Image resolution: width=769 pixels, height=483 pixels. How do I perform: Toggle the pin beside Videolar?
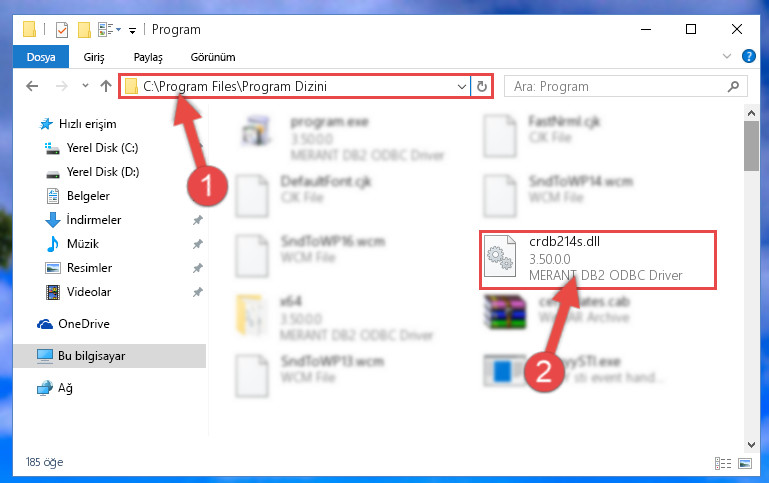click(198, 292)
